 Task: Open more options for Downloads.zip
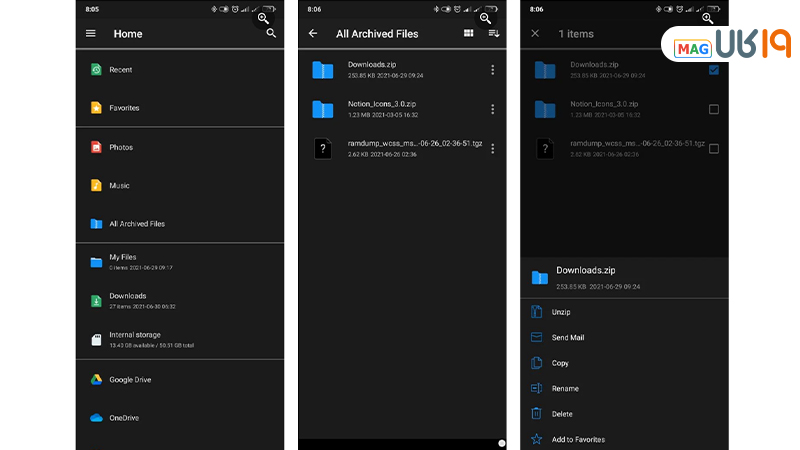(492, 70)
